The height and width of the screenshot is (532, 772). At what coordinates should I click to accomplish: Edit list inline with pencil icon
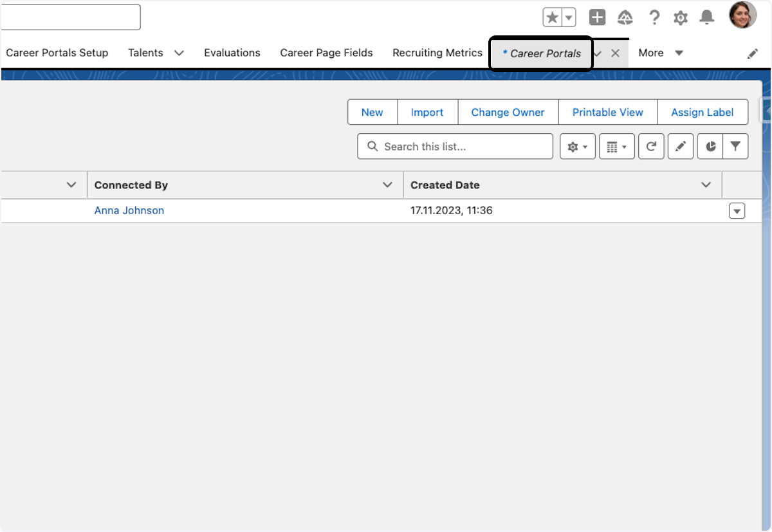681,147
